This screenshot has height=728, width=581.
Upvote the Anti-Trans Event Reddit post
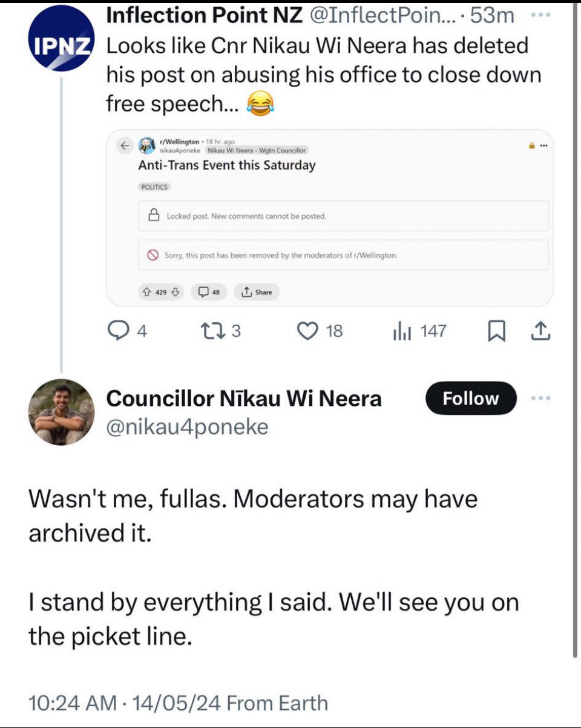click(147, 293)
